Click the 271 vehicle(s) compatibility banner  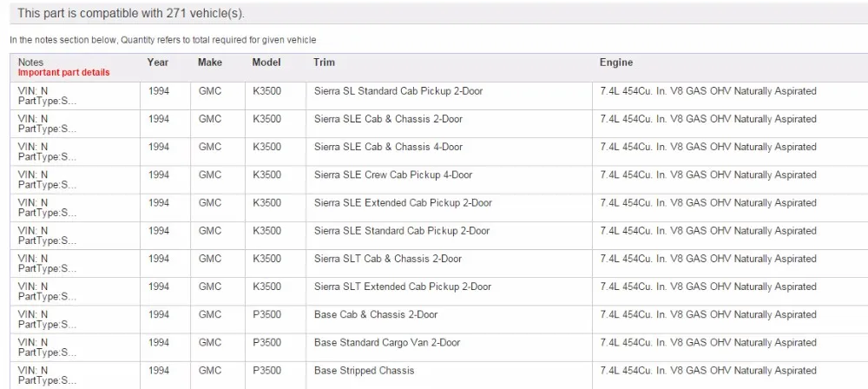[x=439, y=13]
